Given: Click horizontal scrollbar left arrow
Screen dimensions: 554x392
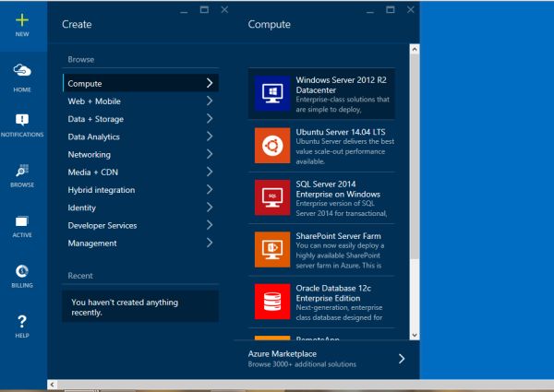Looking at the screenshot, I should [53, 385].
